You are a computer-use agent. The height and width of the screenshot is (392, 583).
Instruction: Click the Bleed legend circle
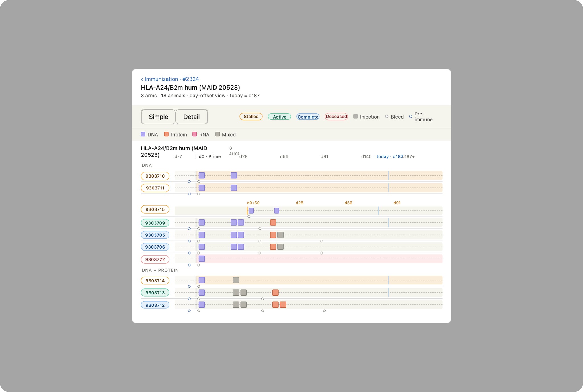pos(387,117)
